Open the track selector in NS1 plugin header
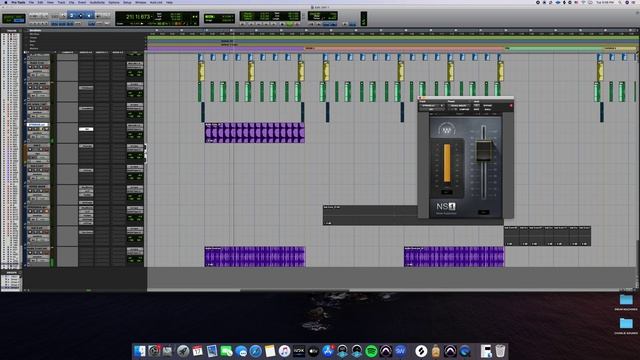Screen dimensions: 640x360 (x=430, y=106)
